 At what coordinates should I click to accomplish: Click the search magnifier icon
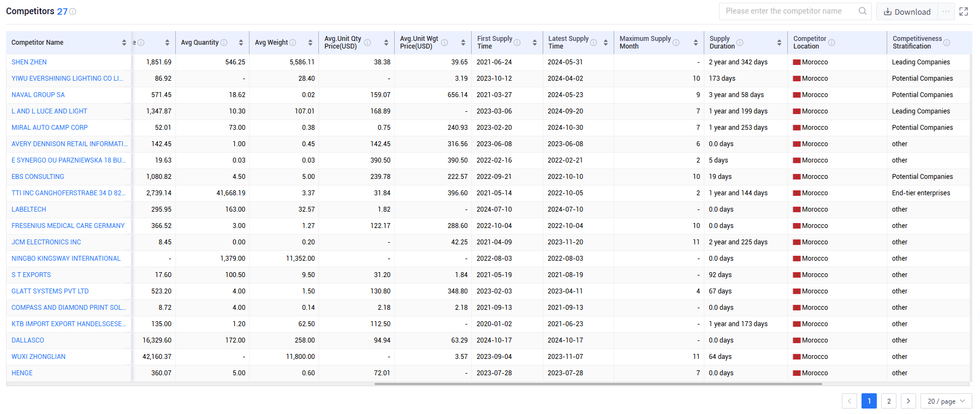[x=862, y=11]
